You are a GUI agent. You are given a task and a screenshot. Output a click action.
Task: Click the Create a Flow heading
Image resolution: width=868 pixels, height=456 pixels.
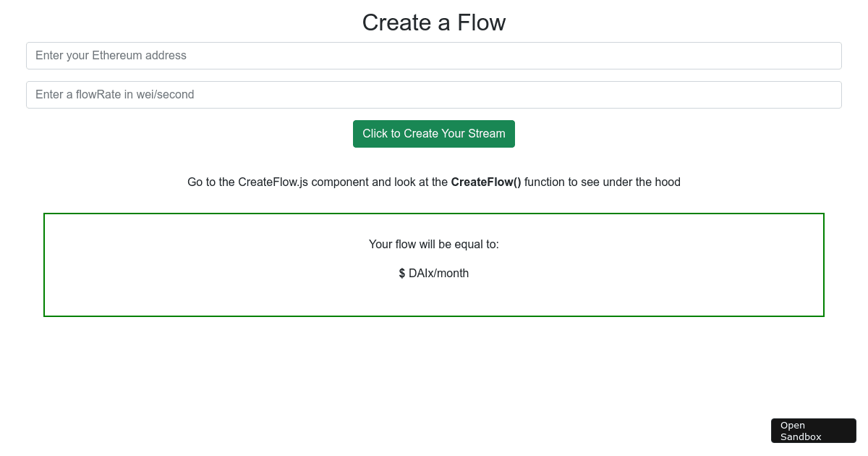click(434, 22)
